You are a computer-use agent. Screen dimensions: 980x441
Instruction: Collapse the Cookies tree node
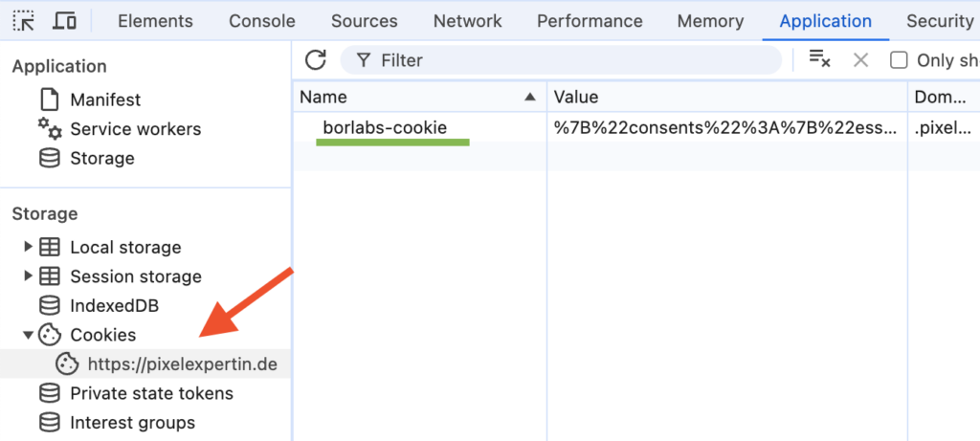[27, 335]
